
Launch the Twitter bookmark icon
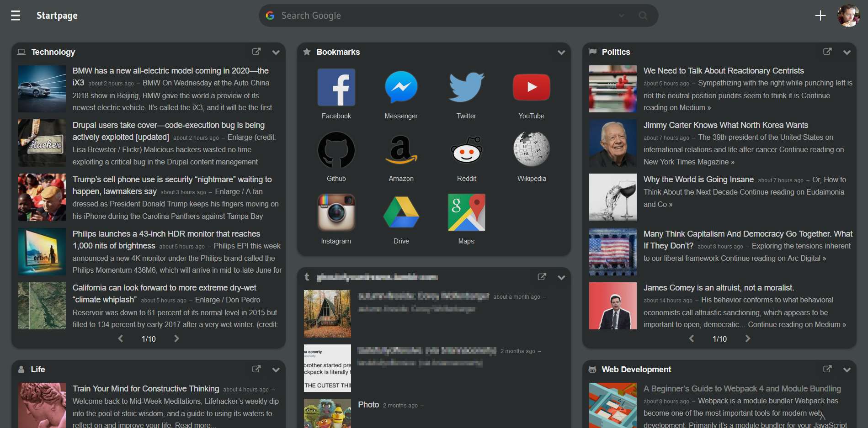click(466, 87)
